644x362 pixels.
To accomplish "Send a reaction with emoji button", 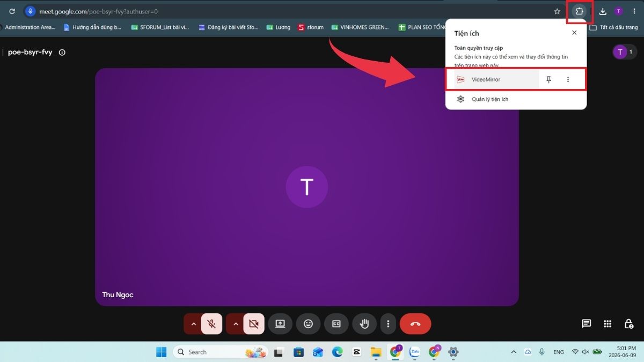I will [x=308, y=324].
